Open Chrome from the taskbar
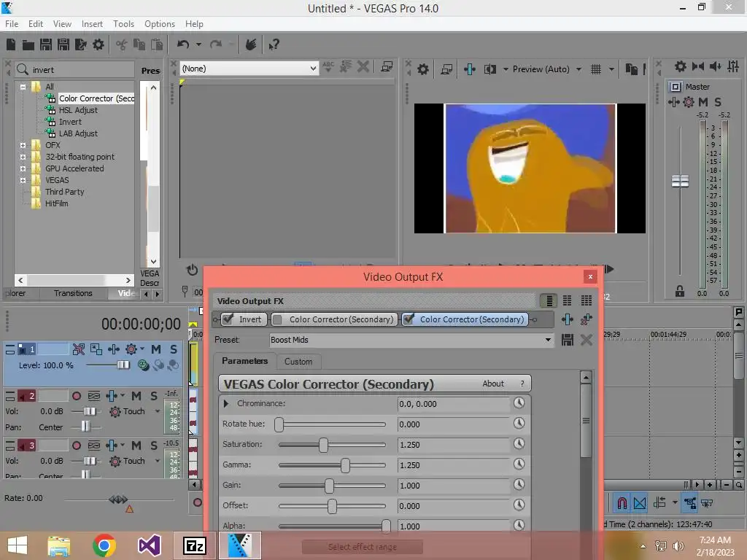Viewport: 747px width, 560px height. [104, 545]
